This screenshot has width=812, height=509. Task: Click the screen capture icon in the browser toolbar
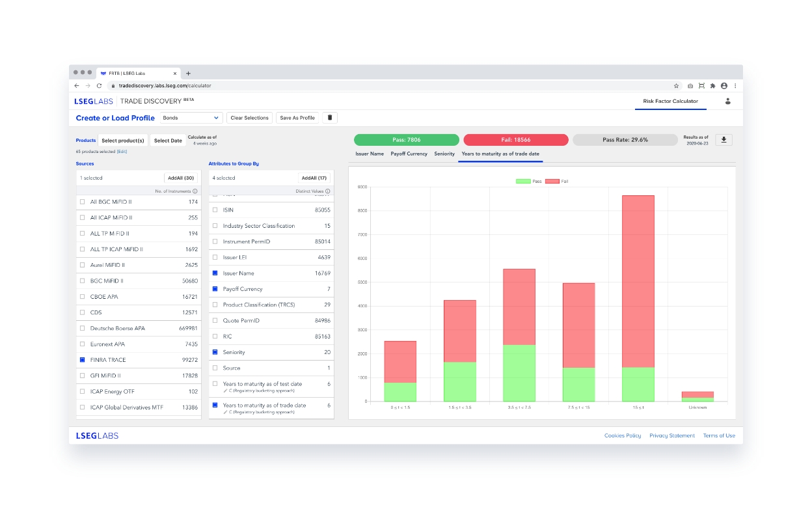(701, 85)
